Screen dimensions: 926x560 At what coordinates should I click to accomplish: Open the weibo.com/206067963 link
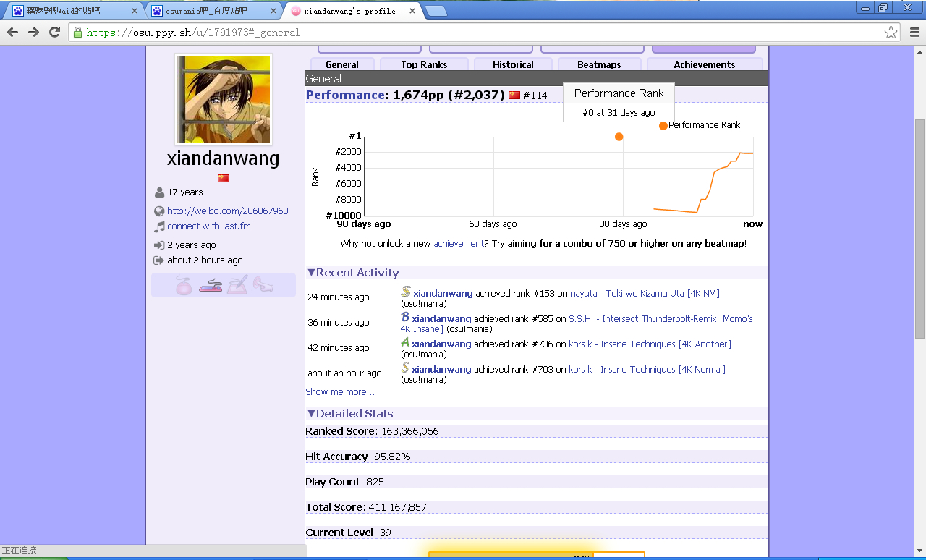[x=228, y=211]
